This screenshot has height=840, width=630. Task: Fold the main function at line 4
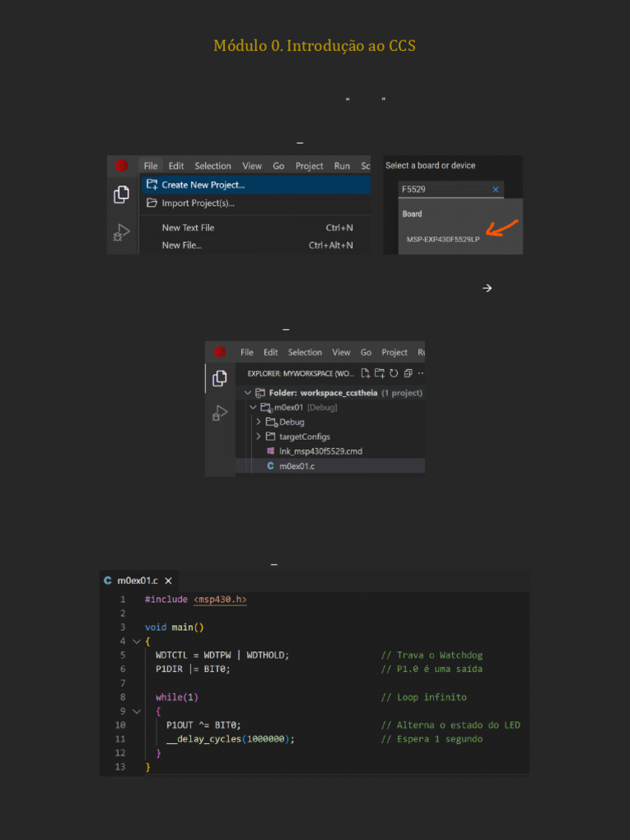[136, 641]
